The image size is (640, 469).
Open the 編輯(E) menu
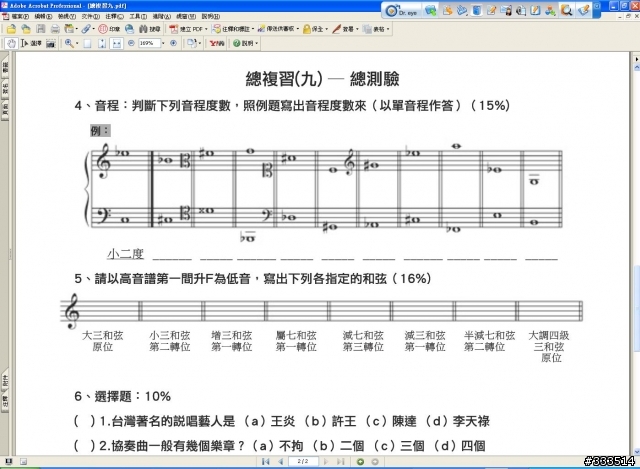click(x=43, y=17)
